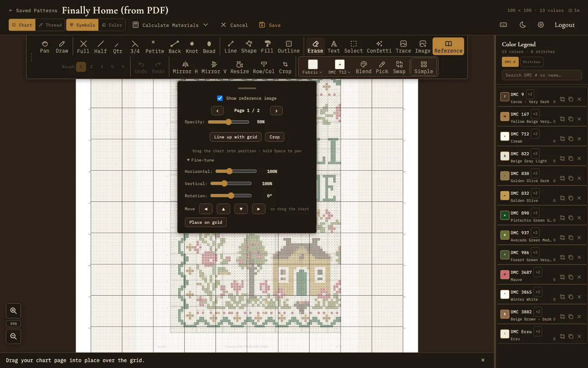Screen dimensions: 588x368
Task: Open Calculate Materials dropdown
Action: (x=170, y=25)
